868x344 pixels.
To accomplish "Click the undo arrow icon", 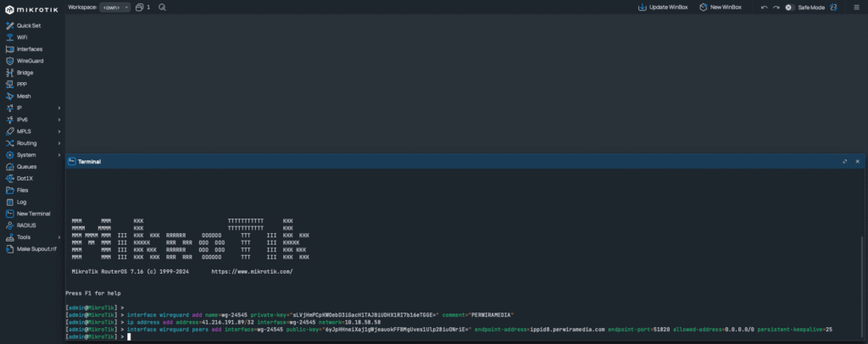I will point(764,7).
